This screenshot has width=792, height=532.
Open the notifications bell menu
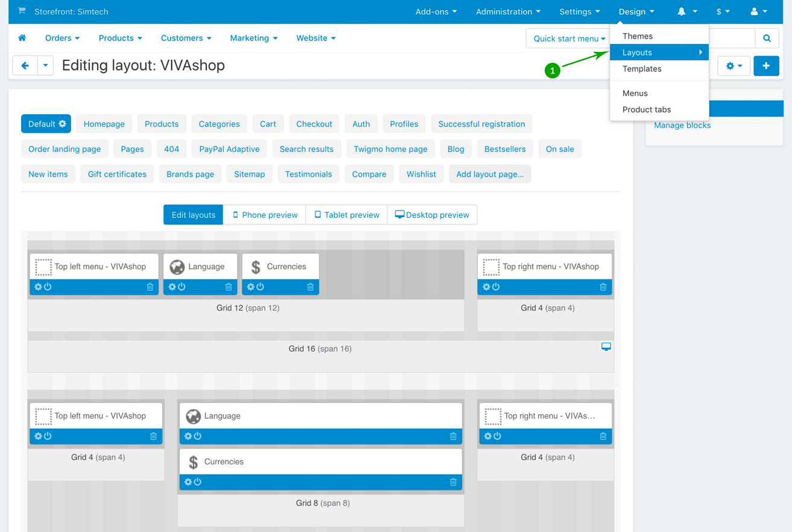(x=686, y=11)
